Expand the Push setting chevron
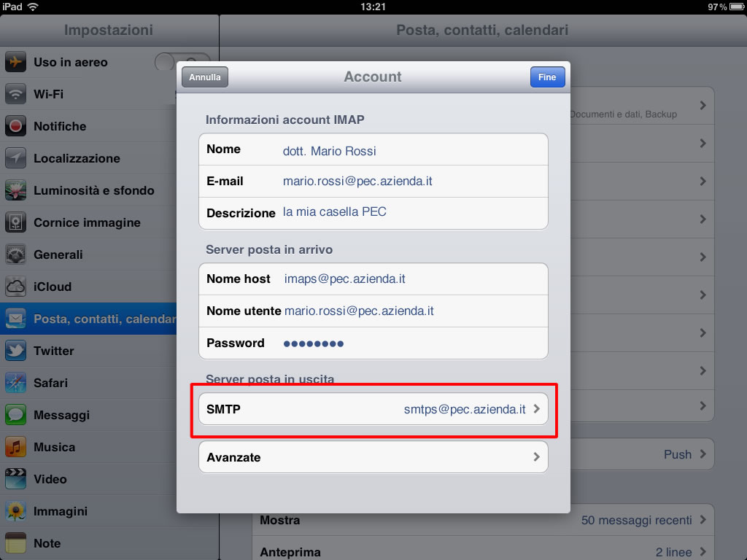Image resolution: width=747 pixels, height=560 pixels. pyautogui.click(x=703, y=454)
